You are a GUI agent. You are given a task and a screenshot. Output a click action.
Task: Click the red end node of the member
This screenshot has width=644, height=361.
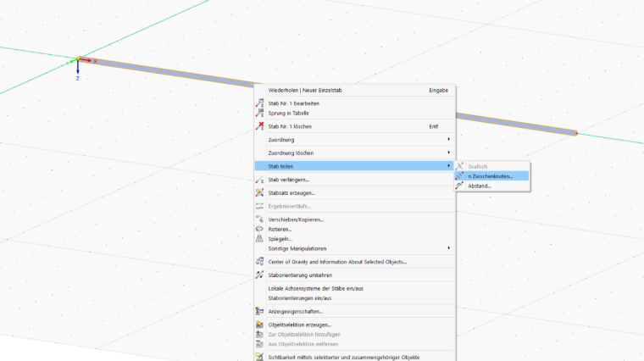click(577, 134)
